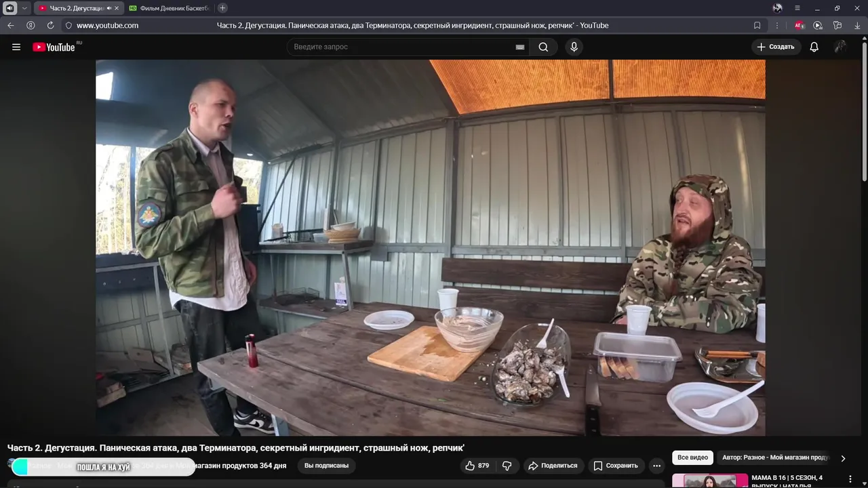Open YouTube notifications bell

(x=814, y=47)
